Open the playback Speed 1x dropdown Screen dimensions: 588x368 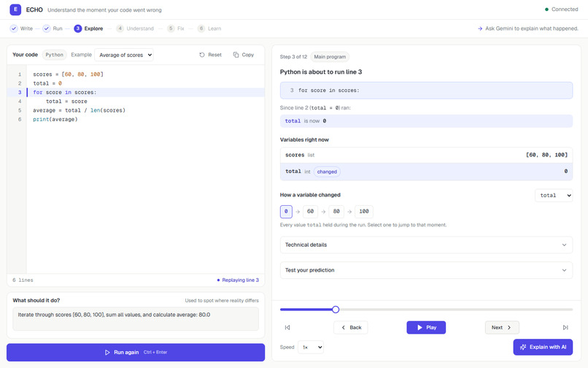coord(311,347)
